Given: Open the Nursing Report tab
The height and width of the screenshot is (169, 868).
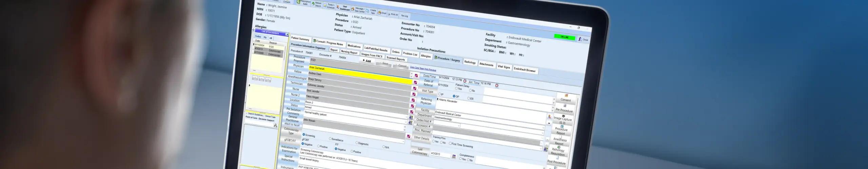Looking at the screenshot, I should (x=349, y=52).
